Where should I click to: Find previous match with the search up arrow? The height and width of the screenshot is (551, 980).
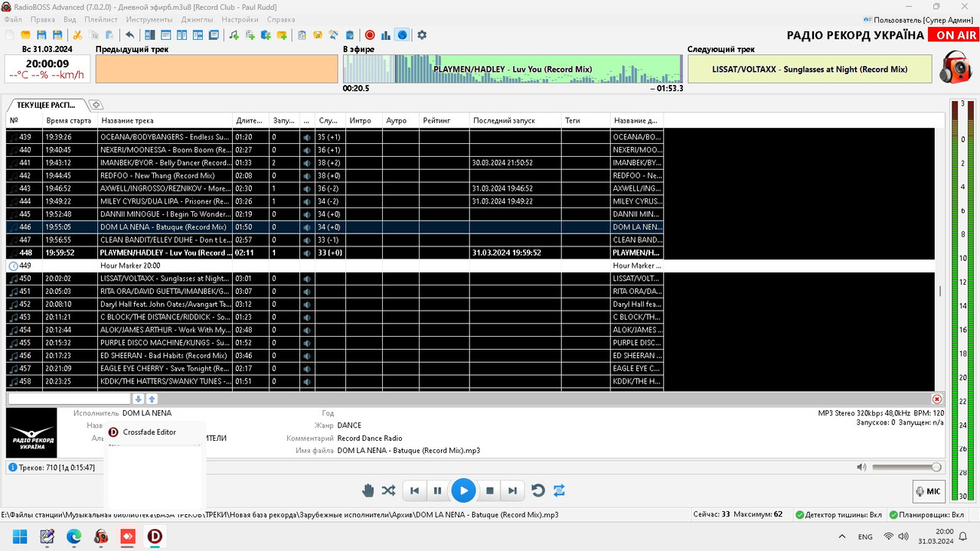pos(152,399)
